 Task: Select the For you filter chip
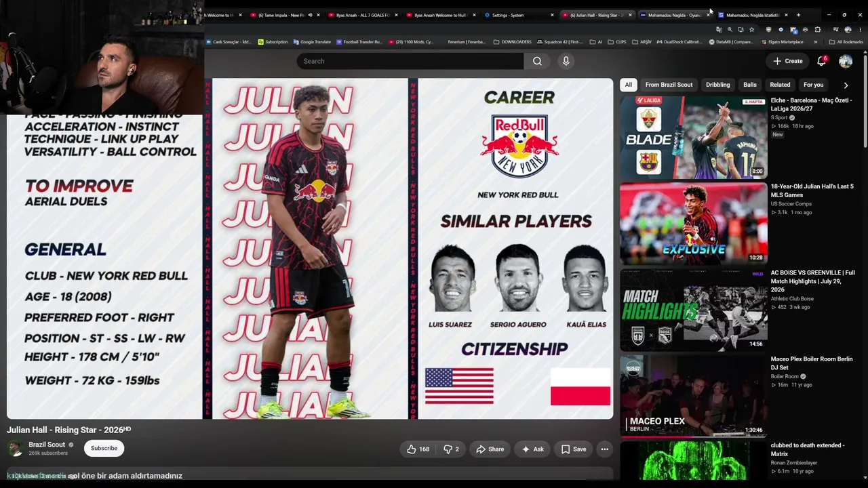(x=813, y=85)
